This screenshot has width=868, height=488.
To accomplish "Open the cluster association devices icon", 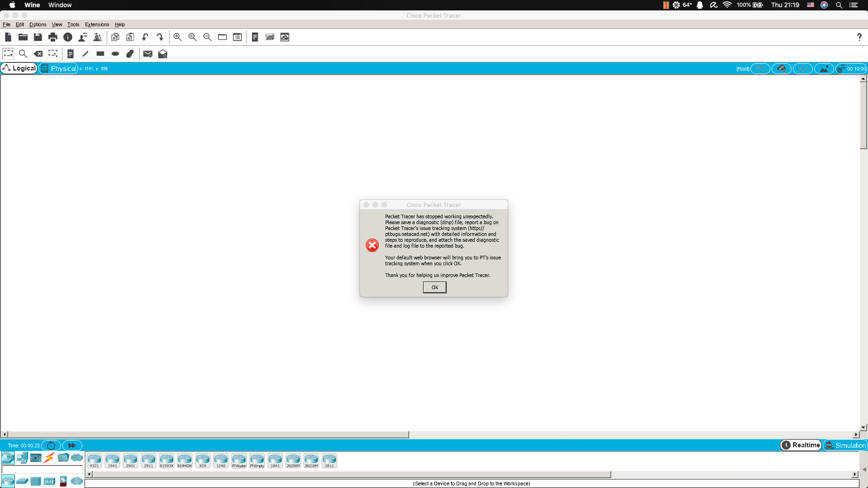I will click(x=270, y=37).
